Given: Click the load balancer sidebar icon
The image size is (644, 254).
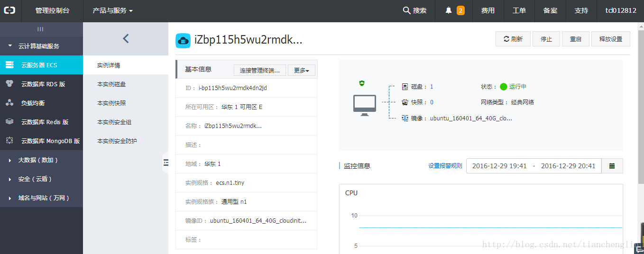Looking at the screenshot, I should click(x=9, y=103).
